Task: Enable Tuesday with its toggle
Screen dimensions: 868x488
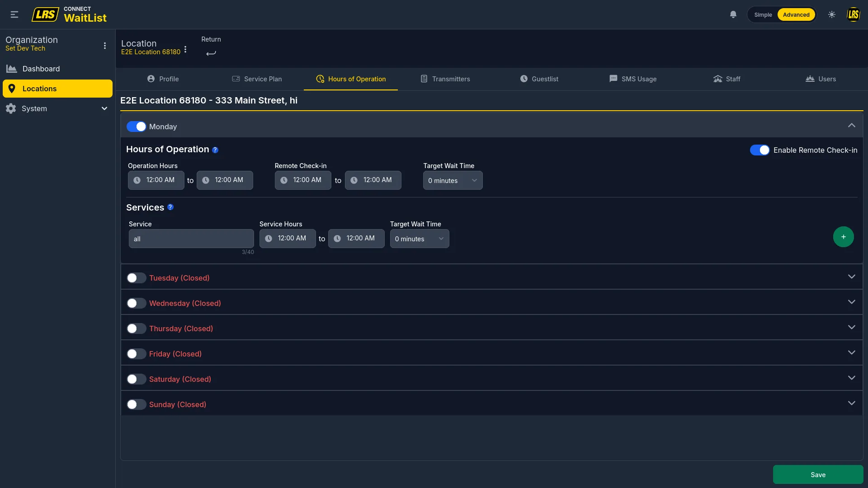Action: tap(136, 278)
